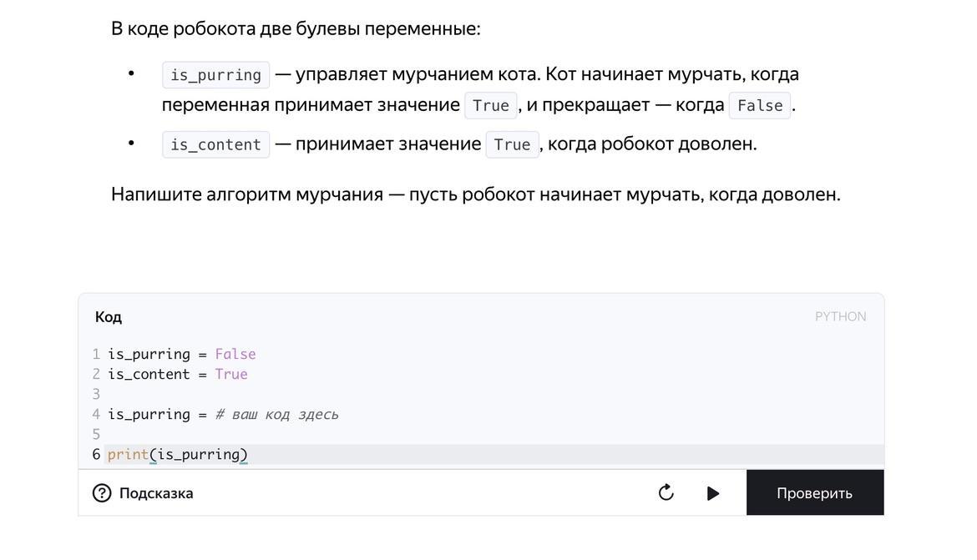
Task: Reset the code with the circular arrow icon
Action: click(x=666, y=493)
